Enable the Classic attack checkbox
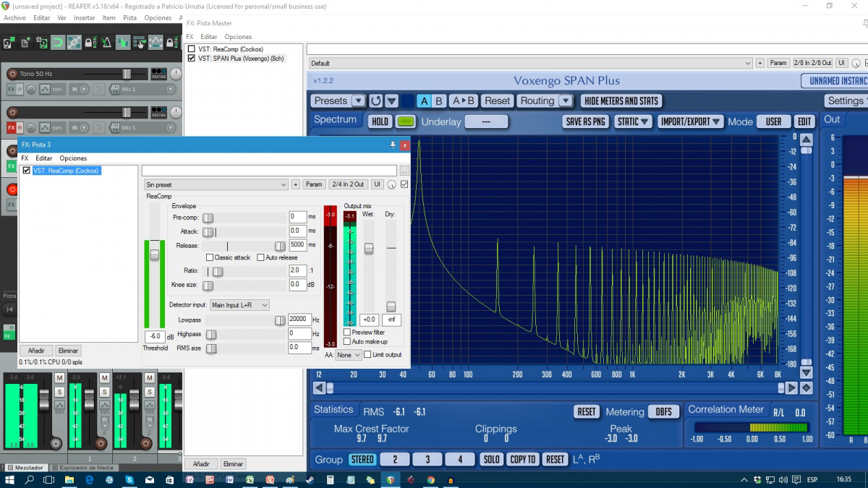868x488 pixels. pos(210,257)
